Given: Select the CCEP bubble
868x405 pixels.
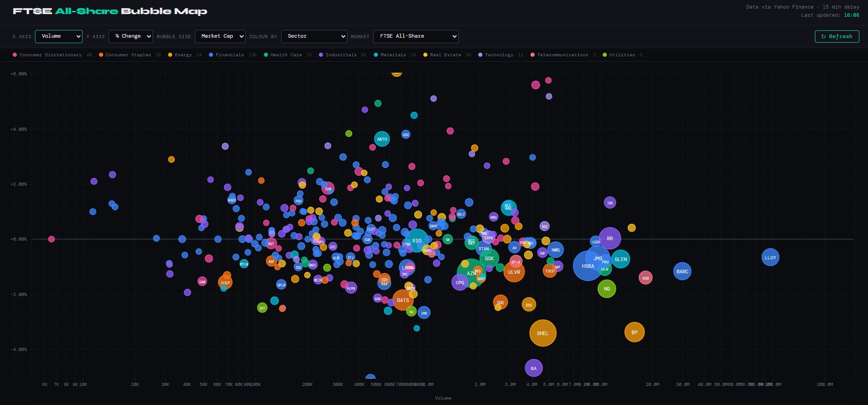Looking at the screenshot, I should tap(225, 282).
